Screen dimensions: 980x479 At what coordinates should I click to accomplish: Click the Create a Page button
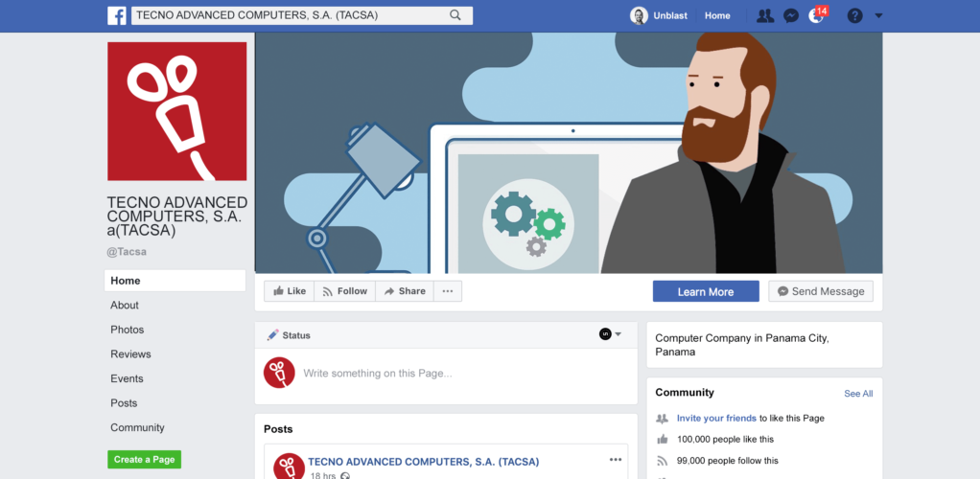click(x=145, y=459)
